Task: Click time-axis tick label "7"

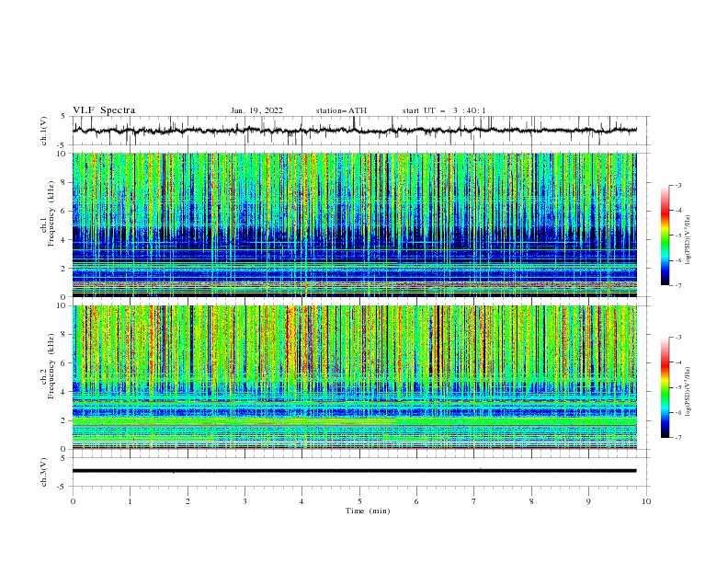Action: tap(474, 501)
